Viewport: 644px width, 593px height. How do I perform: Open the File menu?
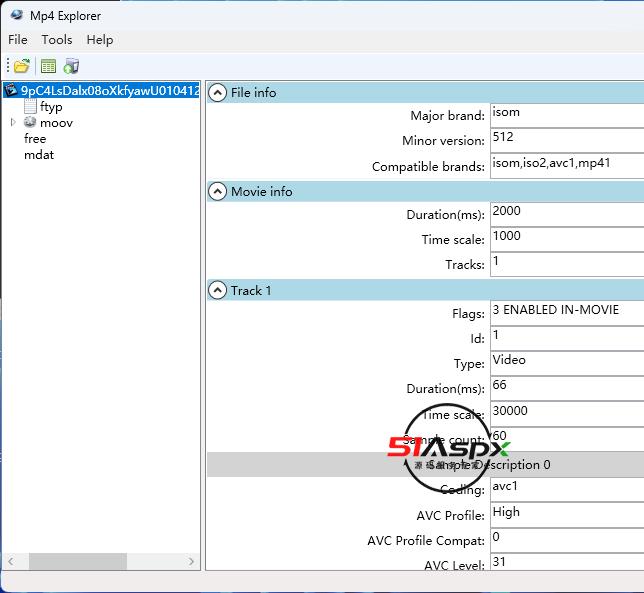[18, 40]
